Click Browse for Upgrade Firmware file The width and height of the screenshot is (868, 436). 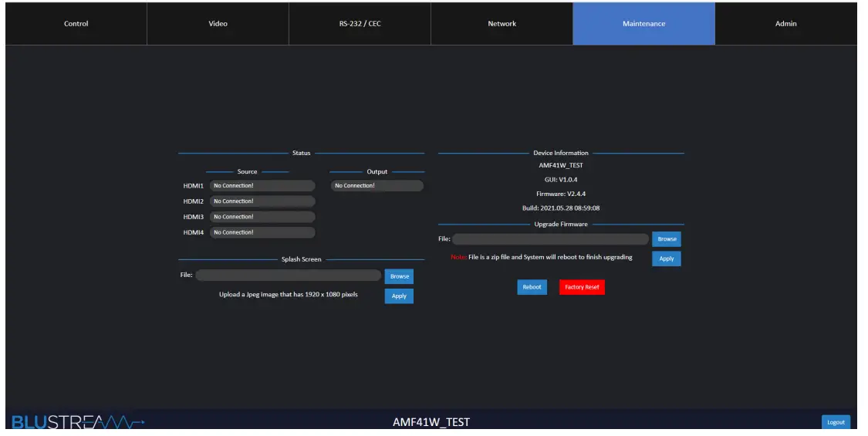tap(667, 239)
